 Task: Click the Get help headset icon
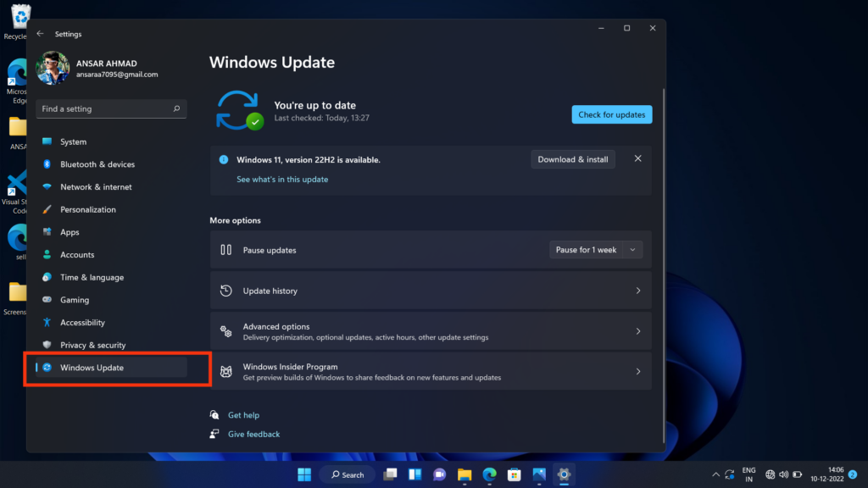click(214, 415)
